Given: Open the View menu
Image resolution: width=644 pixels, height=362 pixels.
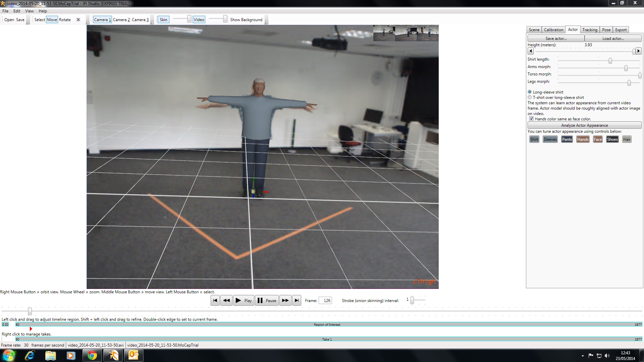Looking at the screenshot, I should coord(29,11).
